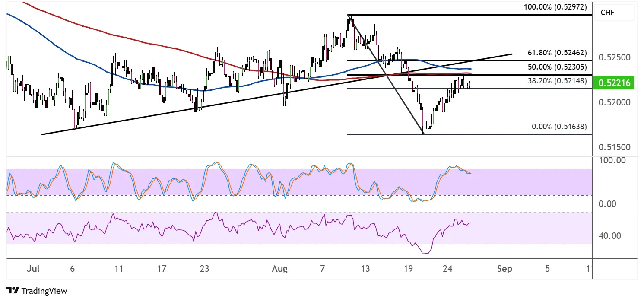Select the 61.80% (0.52462) Fibonacci level
The width and height of the screenshot is (644, 302).
click(557, 53)
